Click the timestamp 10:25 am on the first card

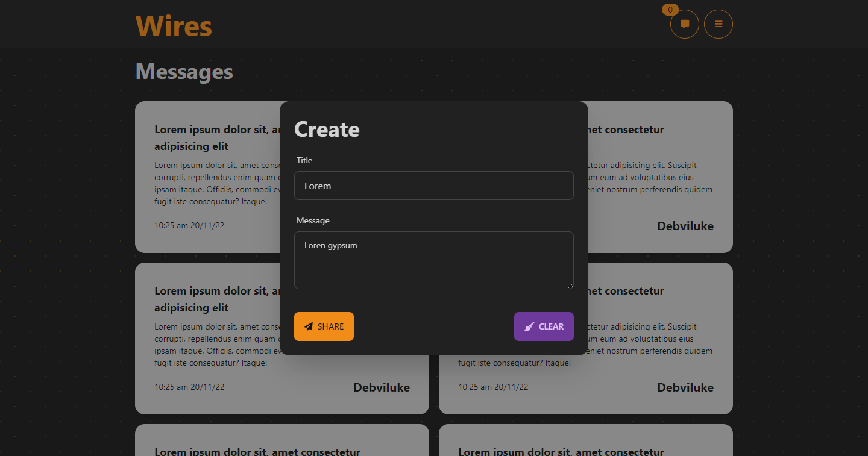(x=189, y=225)
